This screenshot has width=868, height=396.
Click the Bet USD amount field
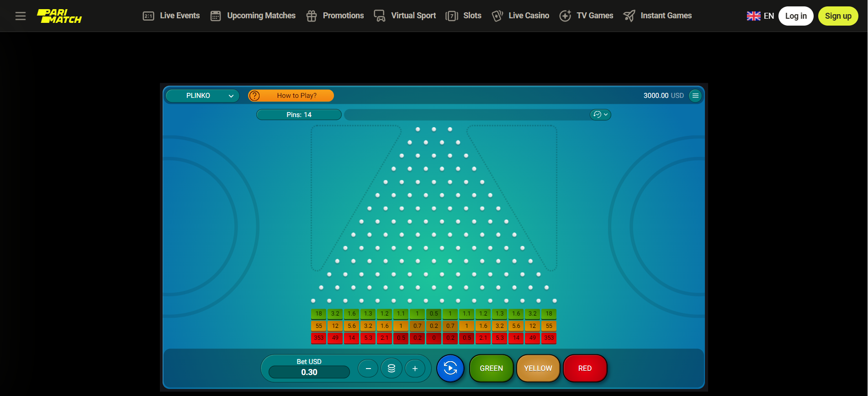pyautogui.click(x=309, y=372)
